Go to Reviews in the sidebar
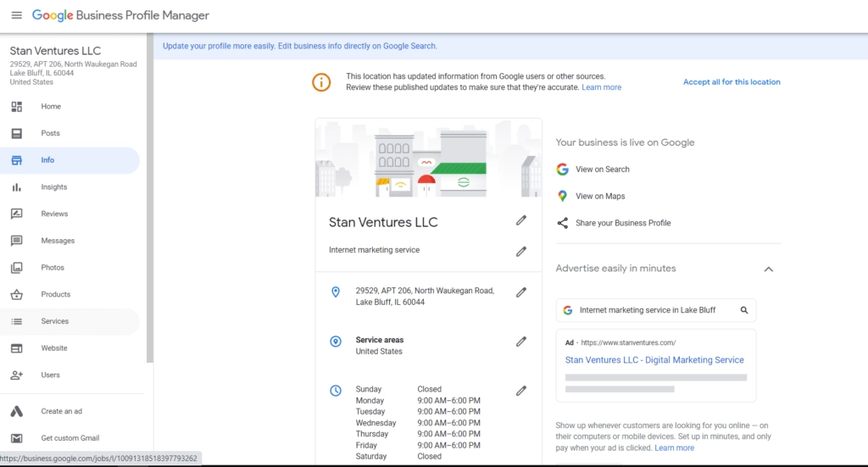This screenshot has height=467, width=868. [54, 214]
